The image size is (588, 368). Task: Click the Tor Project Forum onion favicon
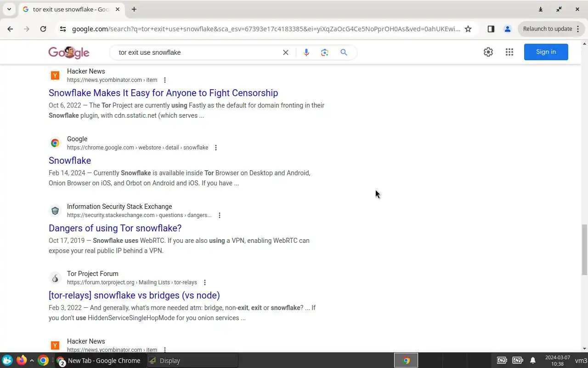click(x=55, y=278)
